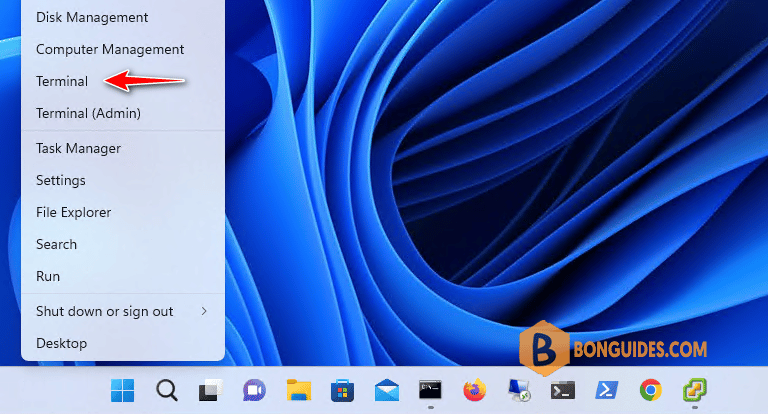Open File Explorer folder icon in taskbar
Screen dimensions: 768x414
[299, 390]
